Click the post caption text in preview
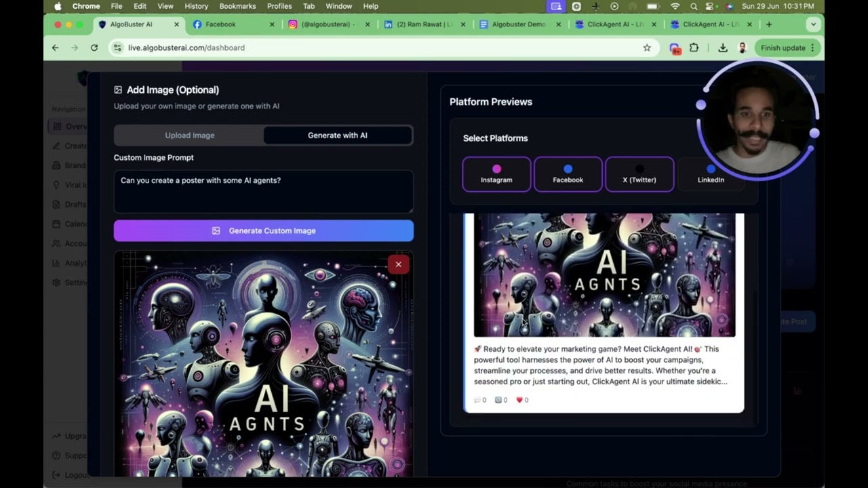Viewport: 868px width, 488px height. [x=601, y=365]
